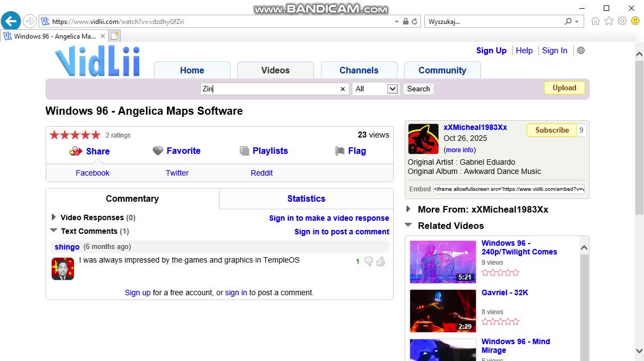
Task: Click the Wyszukaj browser search field
Action: point(493,21)
